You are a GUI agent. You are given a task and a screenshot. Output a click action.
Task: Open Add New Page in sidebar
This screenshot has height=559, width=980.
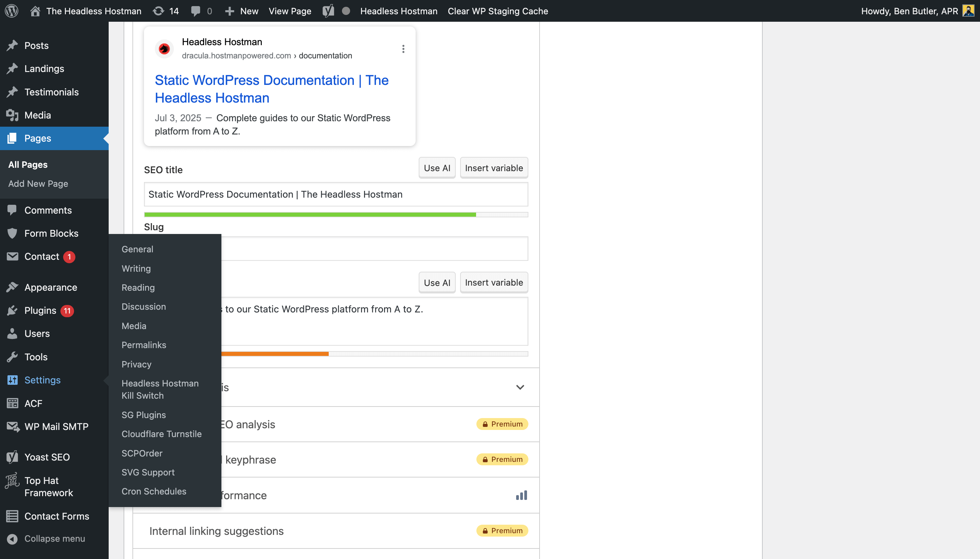point(38,183)
